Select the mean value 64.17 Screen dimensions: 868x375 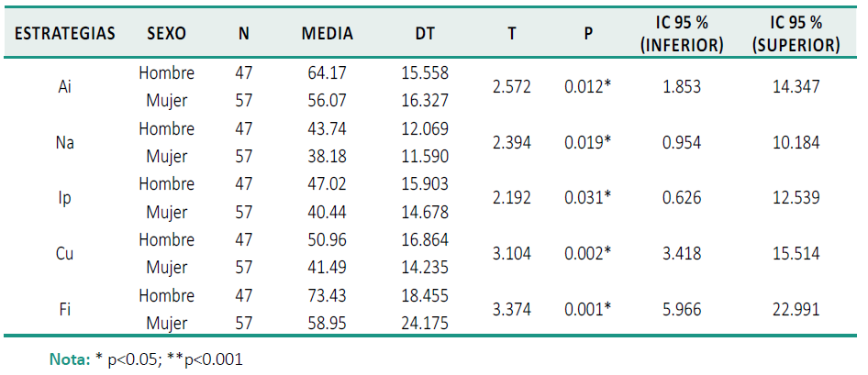point(328,72)
